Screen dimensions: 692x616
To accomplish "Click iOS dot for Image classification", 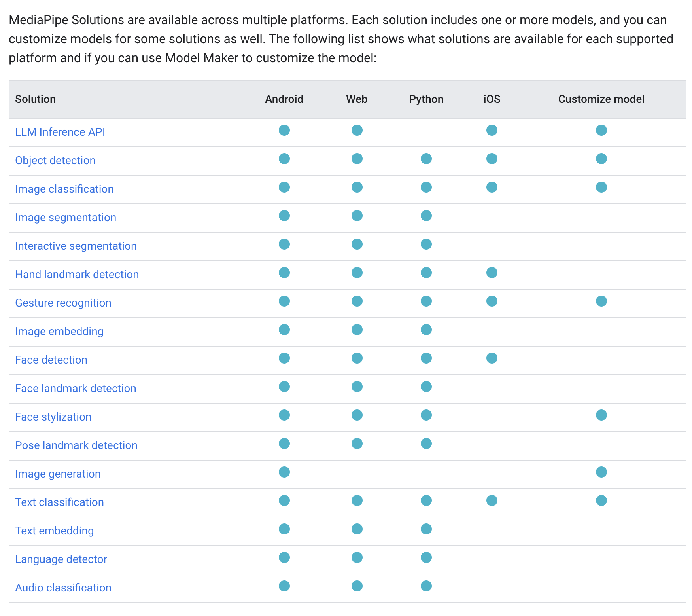I will click(492, 187).
